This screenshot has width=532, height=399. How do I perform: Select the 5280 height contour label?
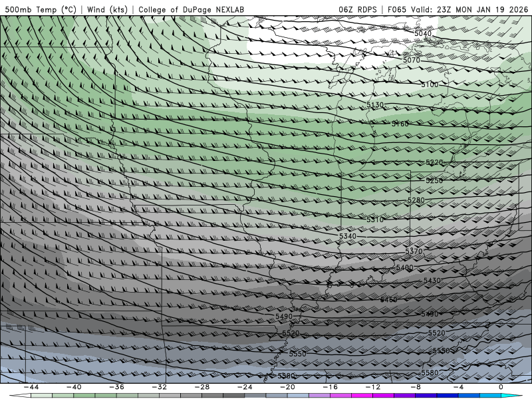coord(416,200)
